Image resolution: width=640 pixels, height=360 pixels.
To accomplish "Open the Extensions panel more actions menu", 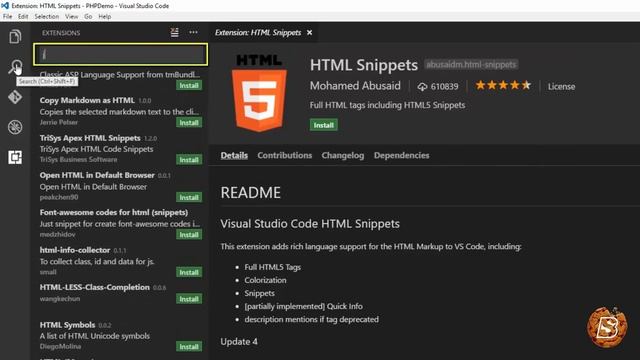I will (193, 33).
